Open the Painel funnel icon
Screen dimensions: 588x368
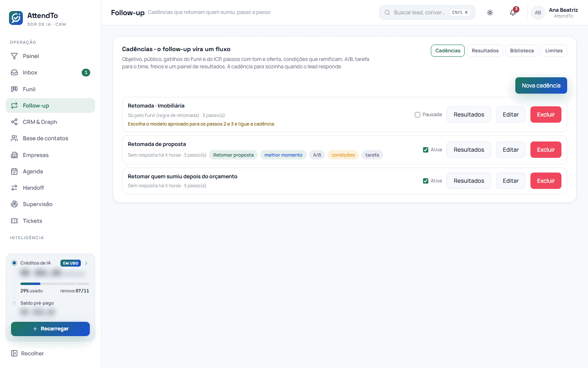point(14,56)
